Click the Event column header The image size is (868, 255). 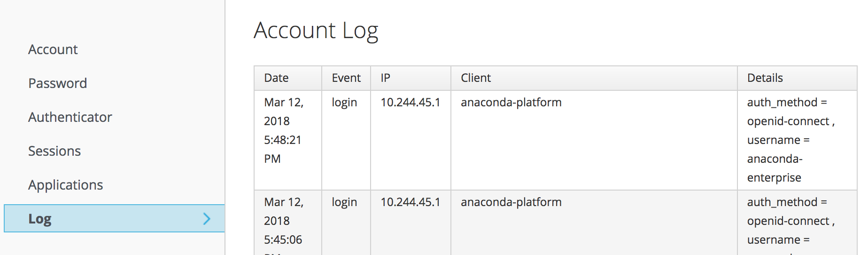(x=346, y=78)
